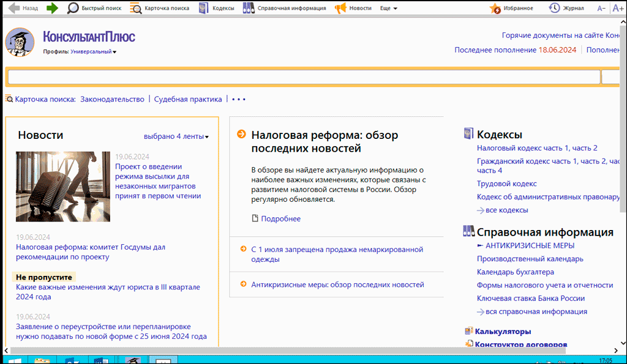Image resolution: width=627 pixels, height=364 pixels.
Task: Open Законодательство search card
Action: click(113, 99)
